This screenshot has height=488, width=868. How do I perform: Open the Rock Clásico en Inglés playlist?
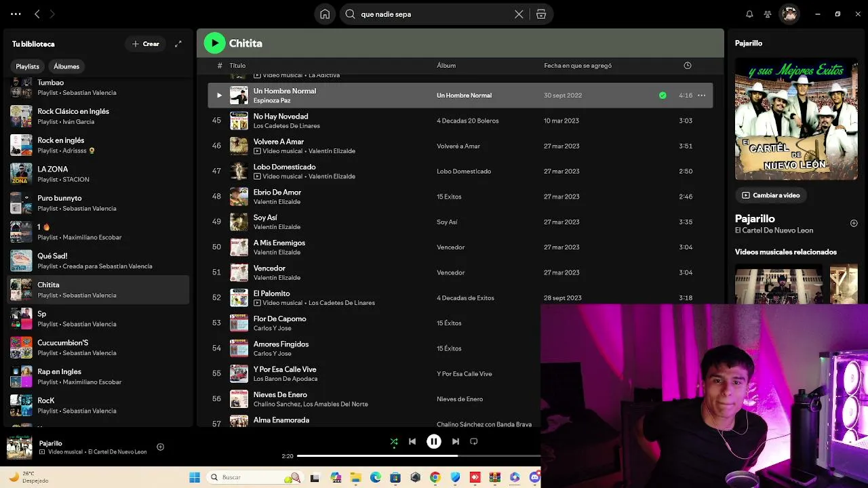click(x=98, y=117)
